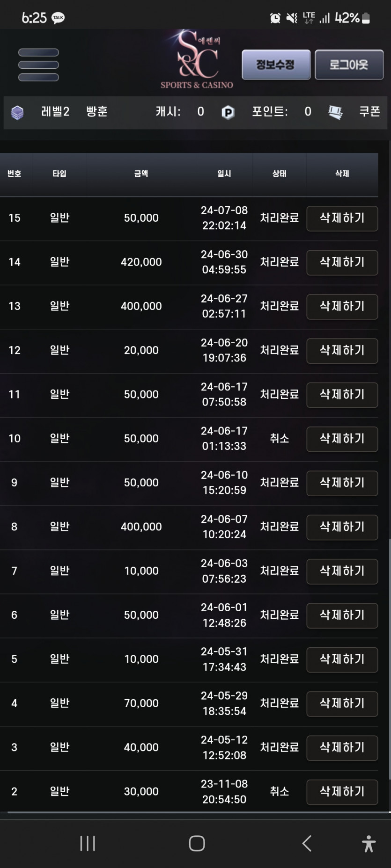Click the 금액 column header

[x=141, y=174]
